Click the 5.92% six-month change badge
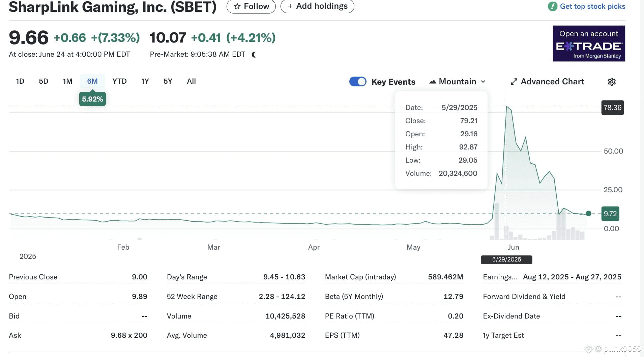 [x=92, y=99]
